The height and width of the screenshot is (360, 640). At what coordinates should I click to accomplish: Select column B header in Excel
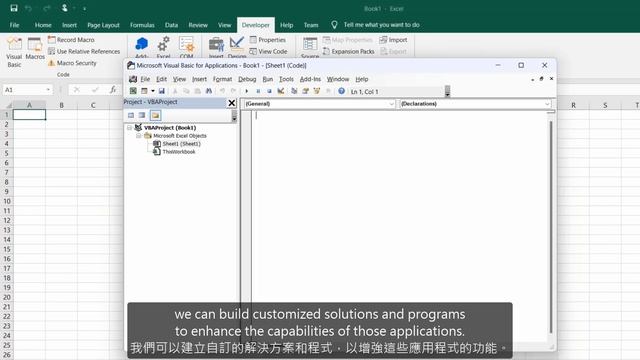[61, 105]
